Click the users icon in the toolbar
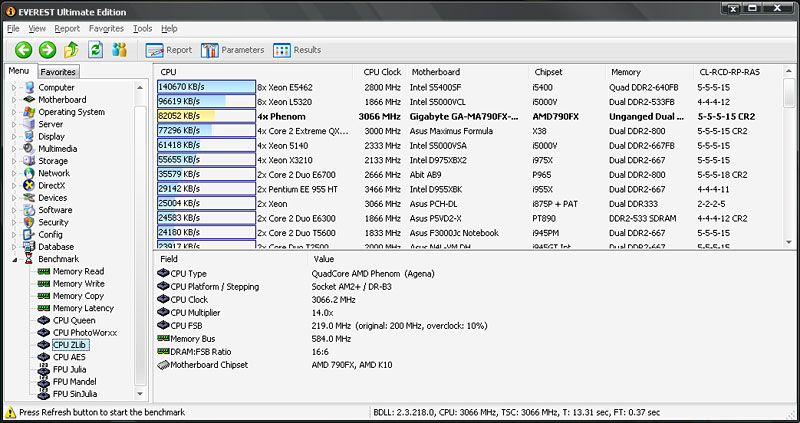The width and height of the screenshot is (800, 423). pos(119,49)
